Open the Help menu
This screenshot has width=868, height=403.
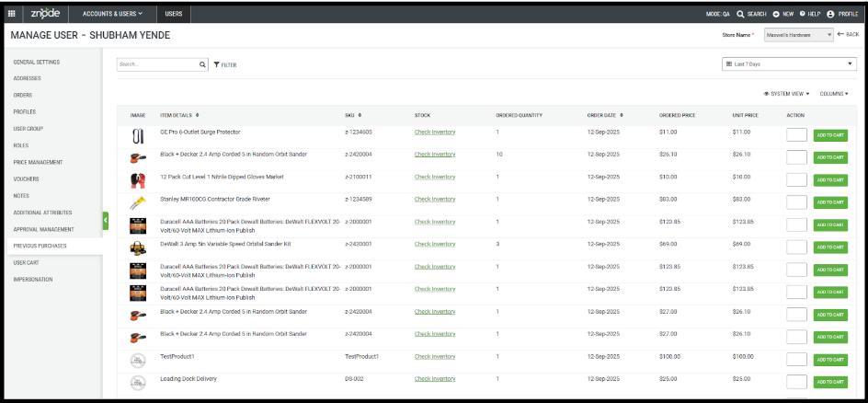tap(810, 14)
